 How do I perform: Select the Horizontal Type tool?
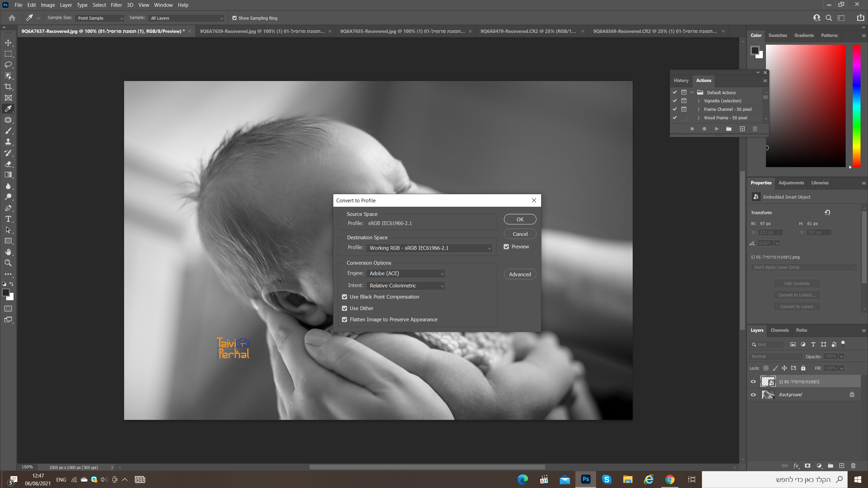tap(8, 219)
